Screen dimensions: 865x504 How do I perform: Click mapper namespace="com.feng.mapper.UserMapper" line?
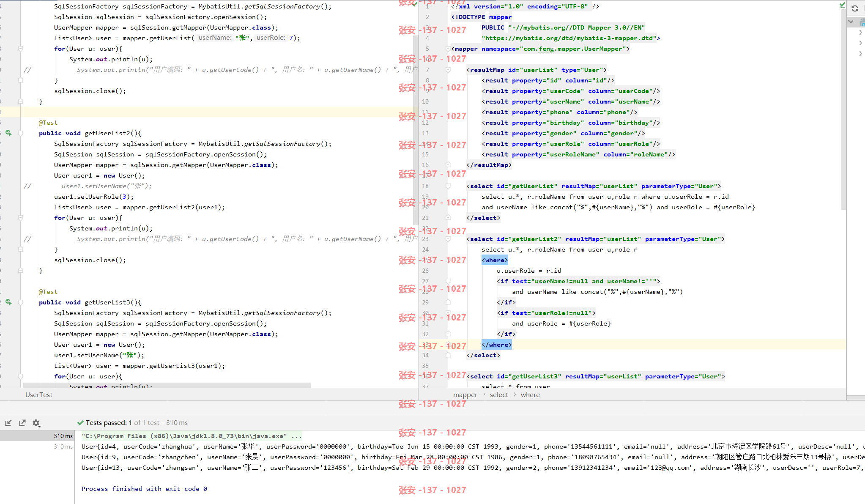[x=540, y=49]
